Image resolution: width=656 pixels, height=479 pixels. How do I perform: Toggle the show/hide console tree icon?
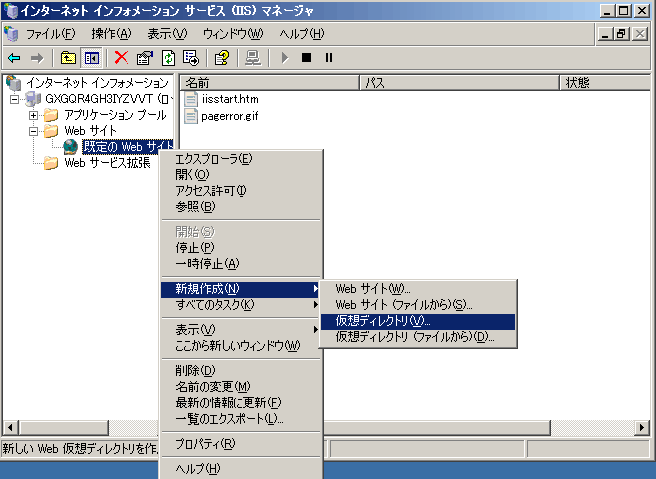(x=90, y=58)
